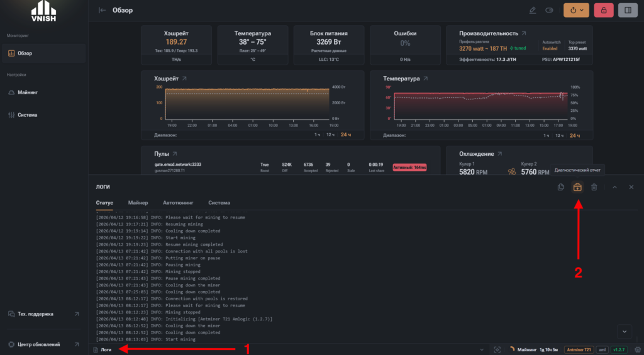This screenshot has height=355, width=644.
Task: Open Хэшрейт chart expand arrow
Action: [x=184, y=79]
